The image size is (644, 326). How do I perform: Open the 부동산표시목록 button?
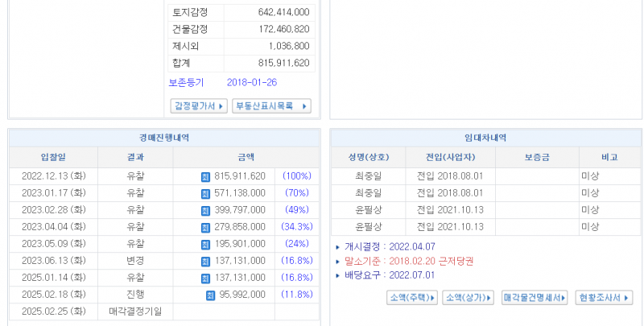[x=270, y=106]
